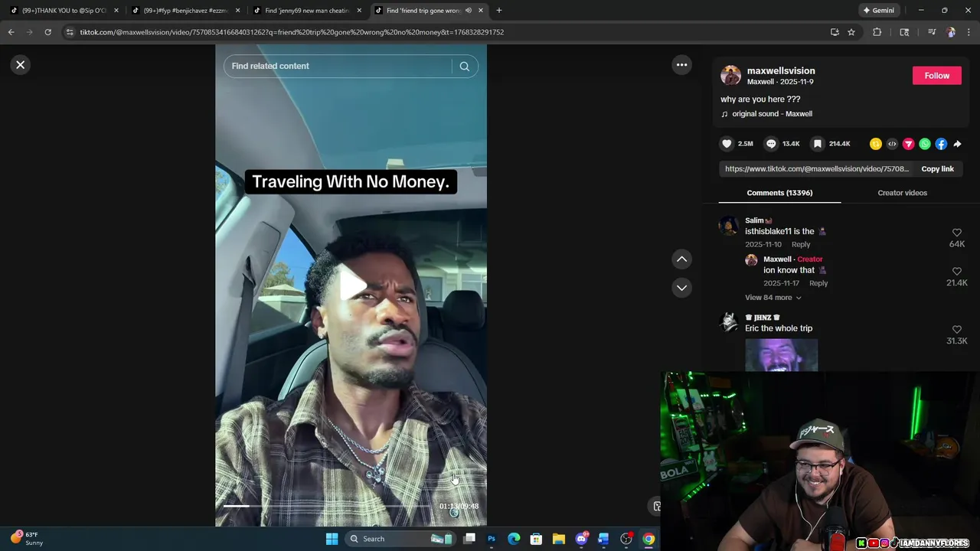The image size is (980, 551).
Task: Go to the previous video
Action: click(x=681, y=259)
